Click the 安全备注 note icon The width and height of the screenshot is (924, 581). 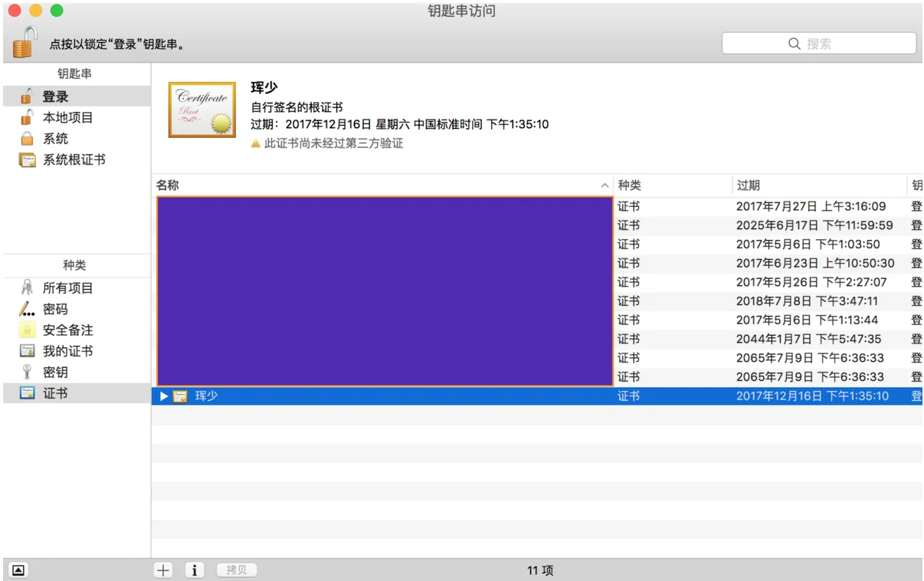pos(27,330)
